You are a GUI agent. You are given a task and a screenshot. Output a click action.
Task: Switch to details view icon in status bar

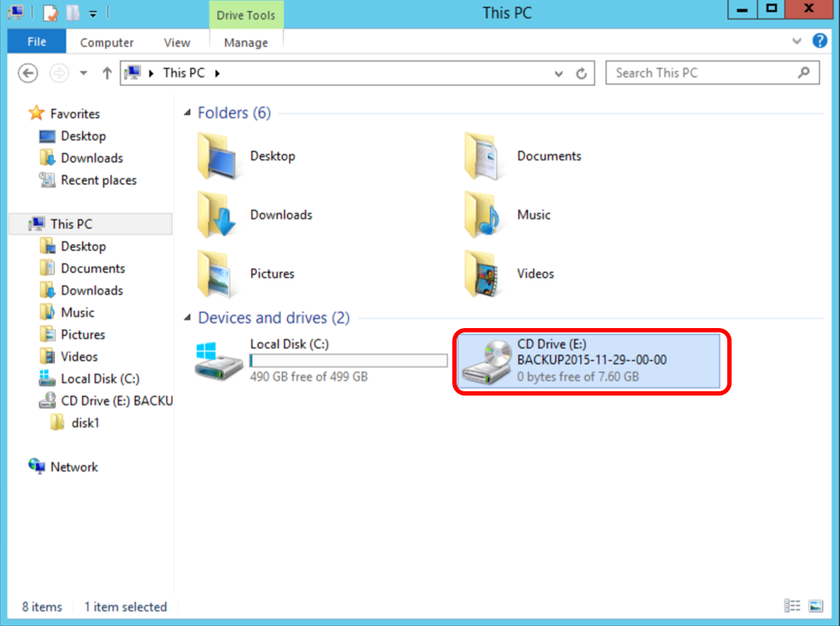click(792, 606)
